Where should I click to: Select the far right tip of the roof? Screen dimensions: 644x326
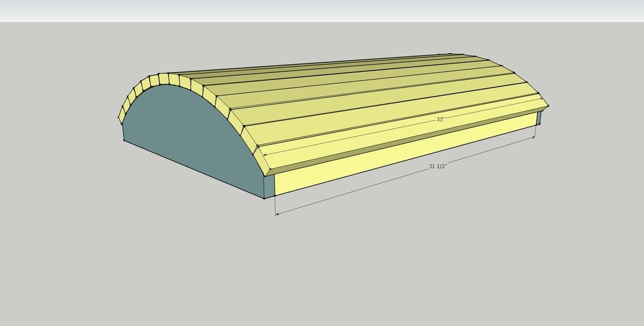coord(548,106)
